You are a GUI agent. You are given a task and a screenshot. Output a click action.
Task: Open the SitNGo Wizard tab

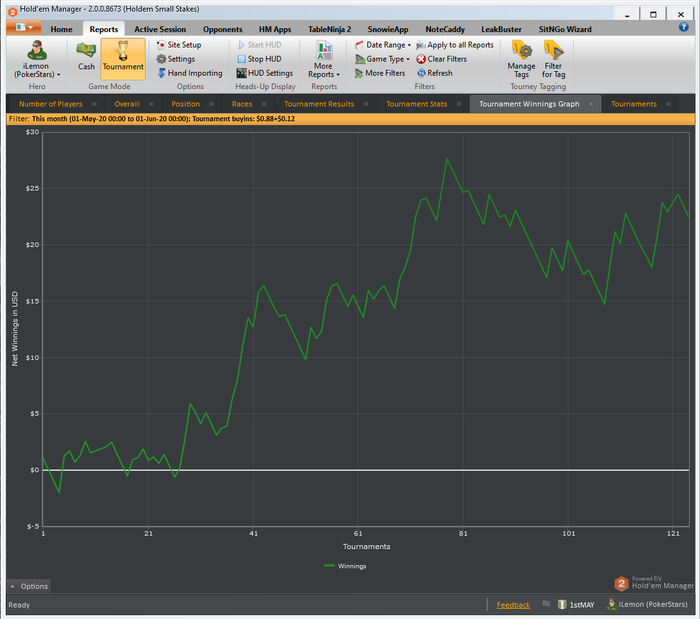[565, 29]
